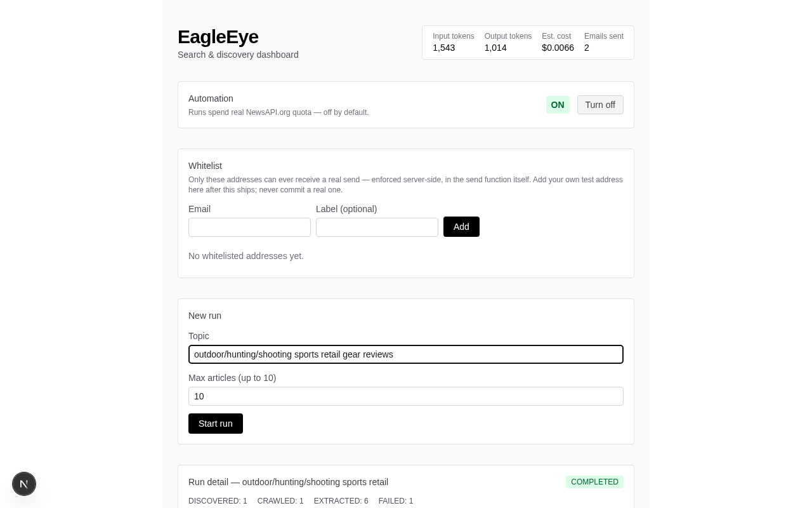Click the DISCOVERED run statistic

[x=218, y=501]
